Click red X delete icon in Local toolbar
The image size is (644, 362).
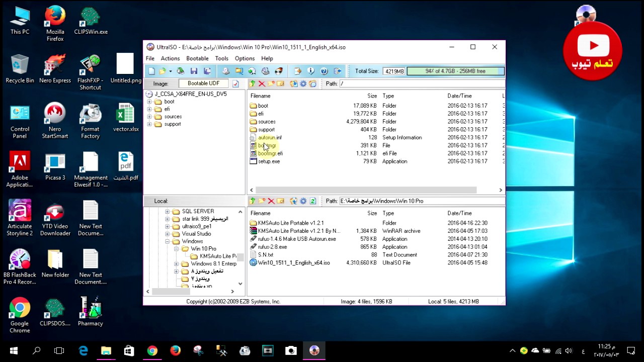[x=271, y=201]
